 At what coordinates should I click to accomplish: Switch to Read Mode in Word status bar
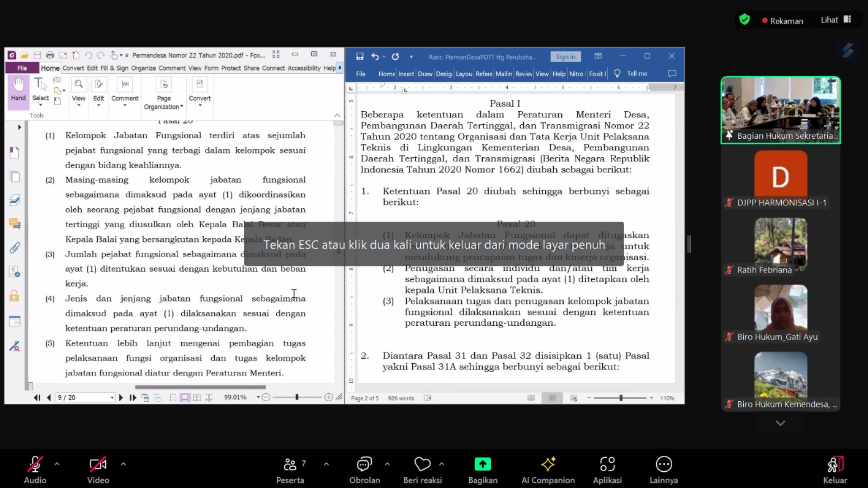pyautogui.click(x=531, y=398)
